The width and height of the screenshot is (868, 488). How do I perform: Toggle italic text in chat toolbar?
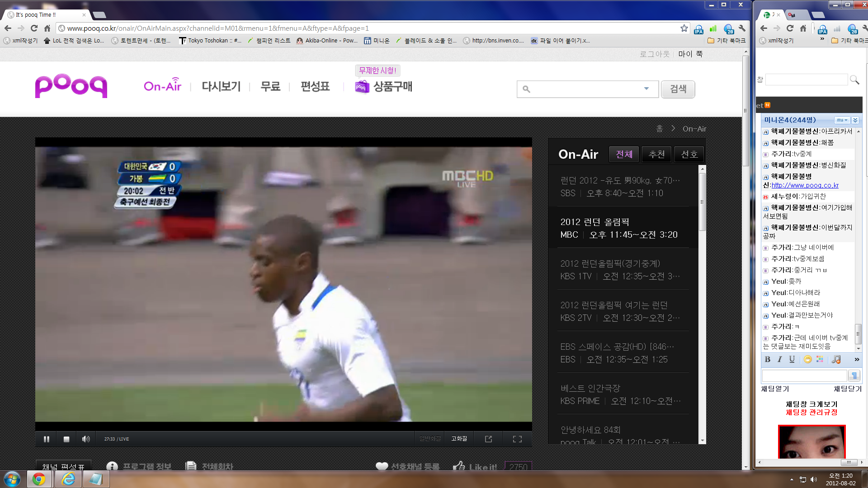pyautogui.click(x=779, y=359)
